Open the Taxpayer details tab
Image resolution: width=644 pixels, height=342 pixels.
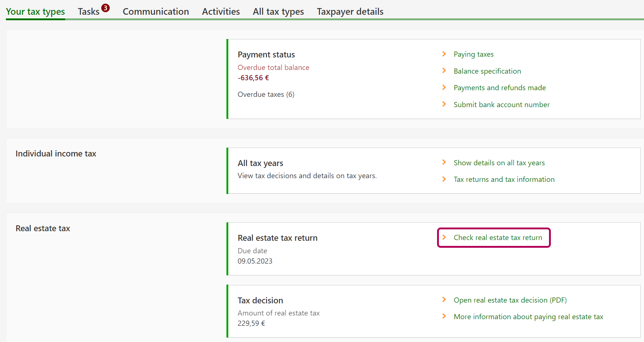click(350, 12)
